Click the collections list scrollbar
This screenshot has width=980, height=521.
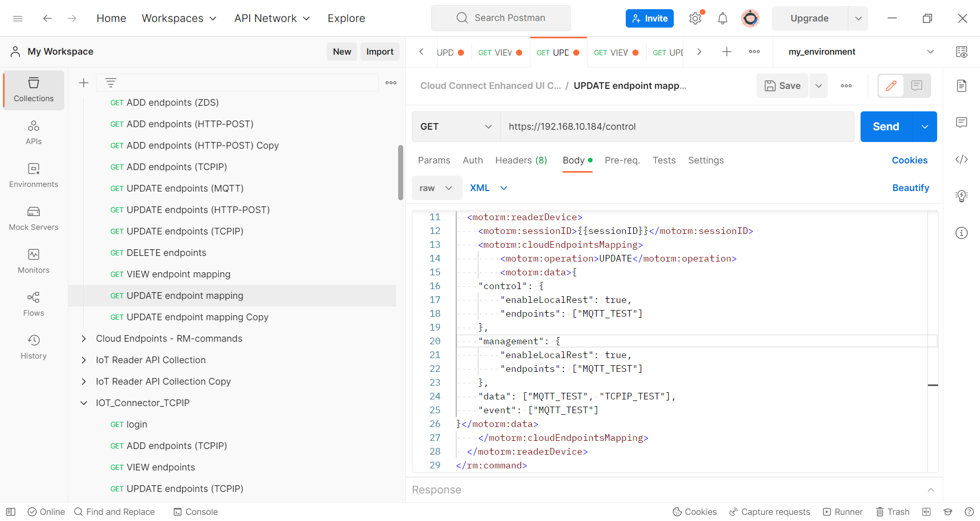pos(401,173)
